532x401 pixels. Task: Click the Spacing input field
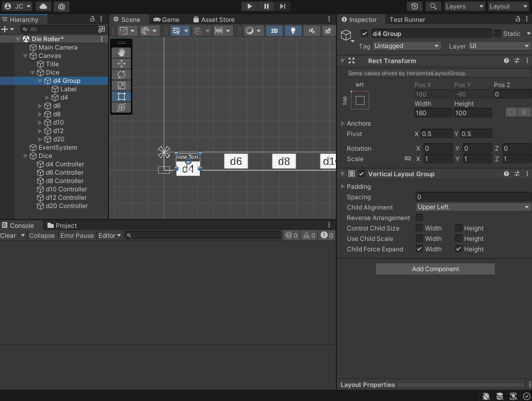[473, 197]
